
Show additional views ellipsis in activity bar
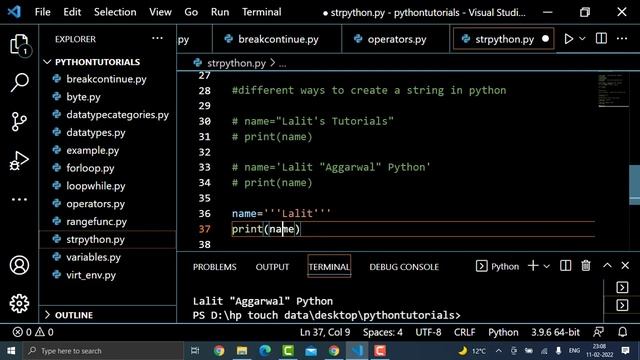click(x=19, y=200)
